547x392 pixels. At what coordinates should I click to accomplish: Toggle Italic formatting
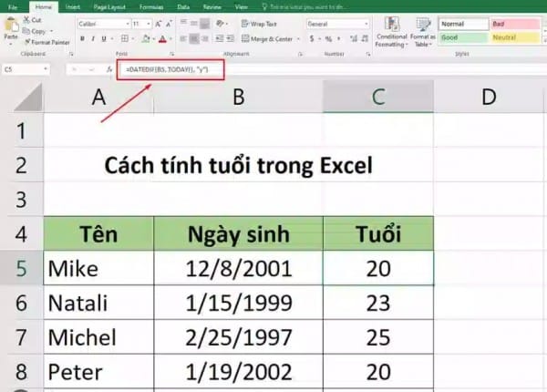pos(93,38)
